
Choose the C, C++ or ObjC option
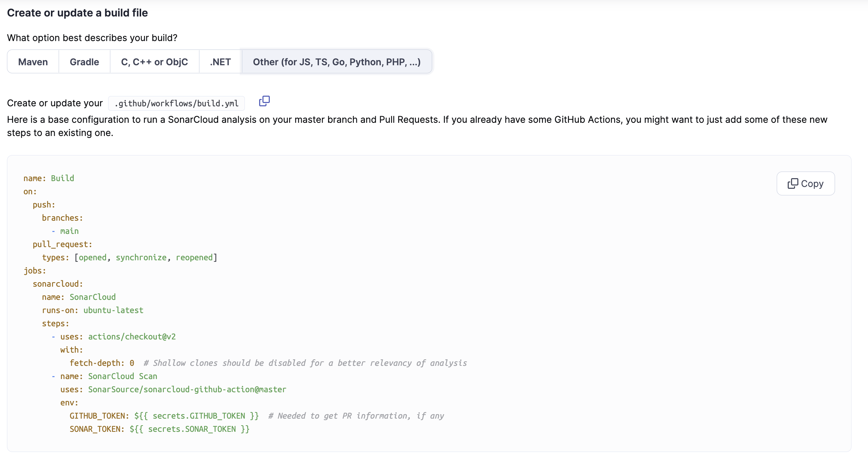click(x=154, y=62)
